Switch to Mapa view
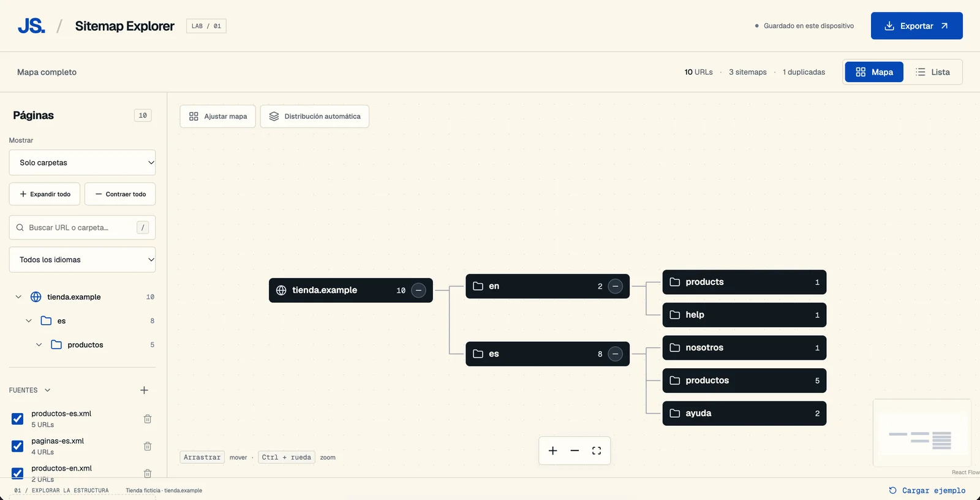The width and height of the screenshot is (980, 500). [874, 72]
